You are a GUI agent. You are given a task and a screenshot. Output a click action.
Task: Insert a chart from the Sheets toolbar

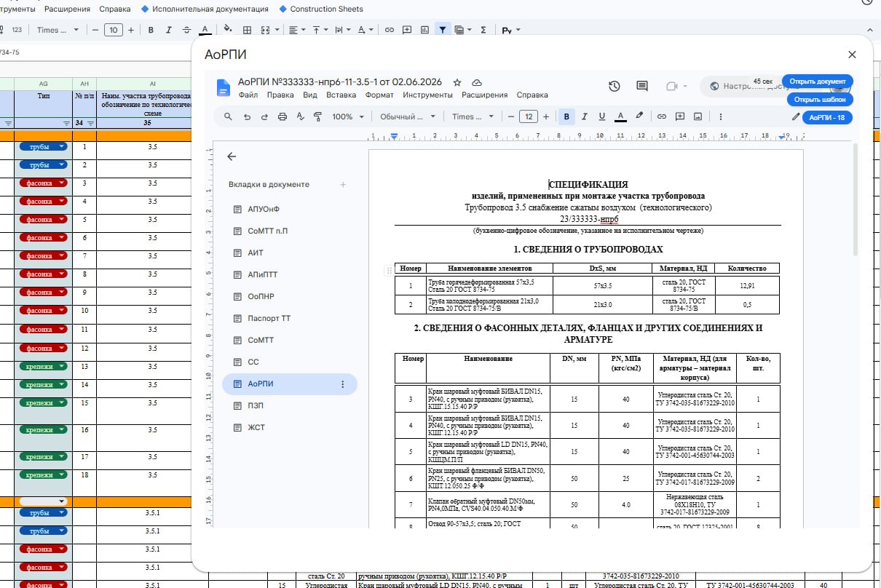click(x=424, y=30)
